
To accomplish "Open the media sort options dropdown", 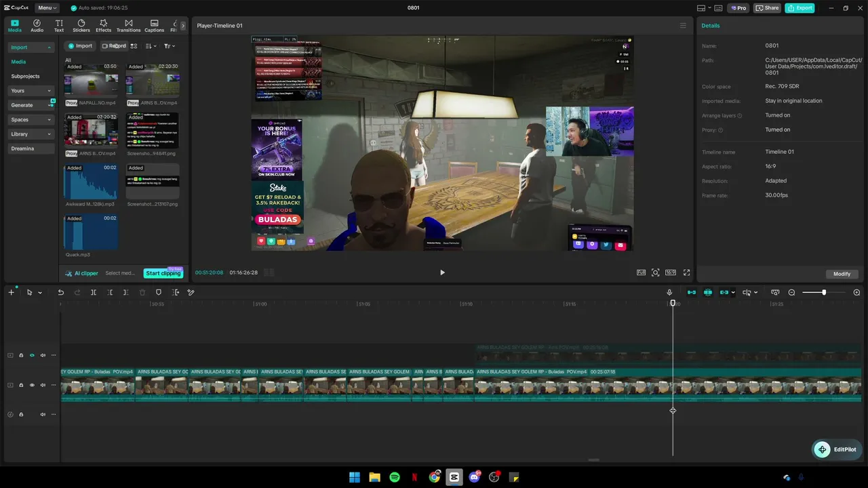I will pos(151,46).
